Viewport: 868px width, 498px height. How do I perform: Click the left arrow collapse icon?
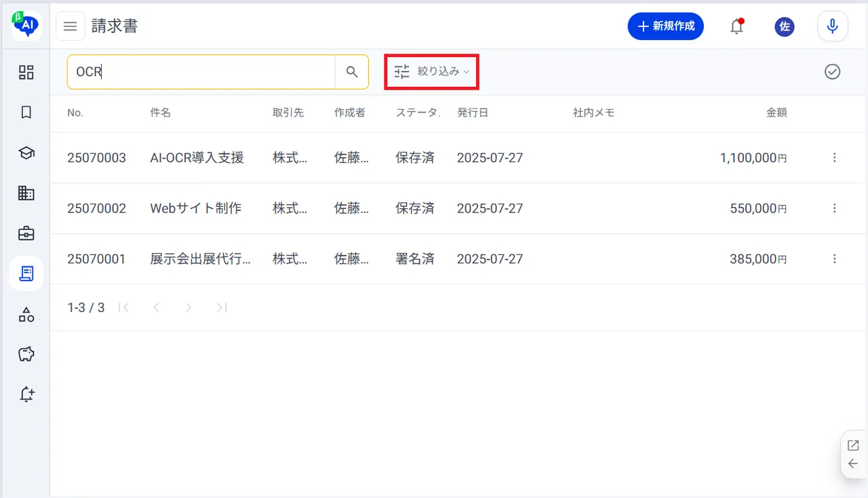[x=853, y=464]
